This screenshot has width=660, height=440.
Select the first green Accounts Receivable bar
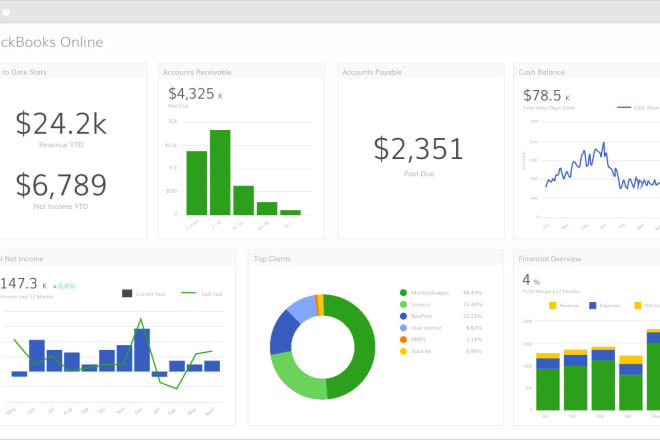point(197,183)
